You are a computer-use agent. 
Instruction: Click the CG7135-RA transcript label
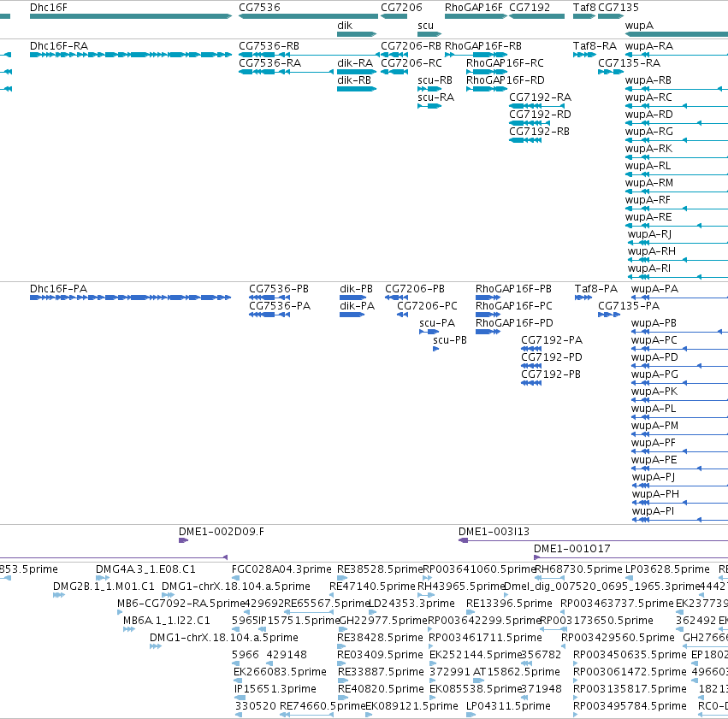(629, 63)
